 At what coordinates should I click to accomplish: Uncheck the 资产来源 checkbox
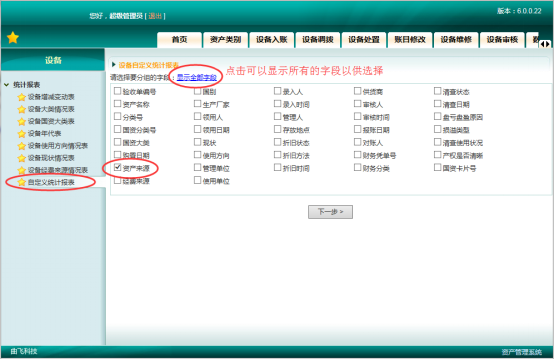pyautogui.click(x=118, y=167)
